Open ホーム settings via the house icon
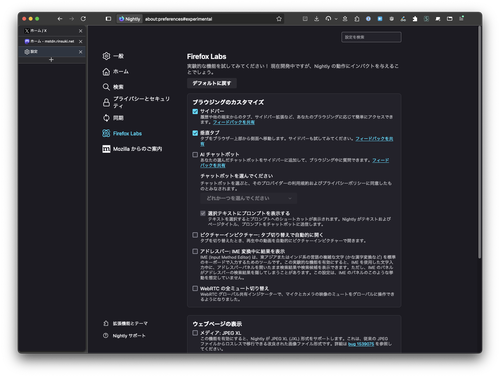500x377 pixels. coord(106,72)
